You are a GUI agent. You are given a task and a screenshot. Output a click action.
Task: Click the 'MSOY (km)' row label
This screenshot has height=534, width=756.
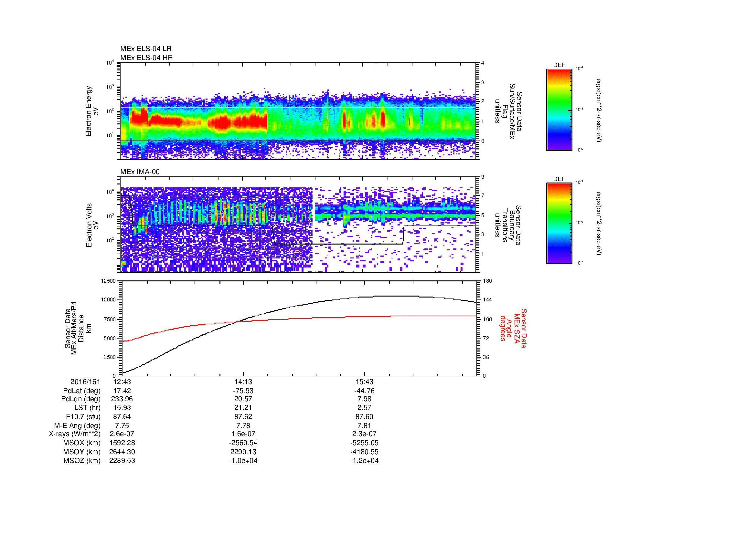tap(82, 452)
